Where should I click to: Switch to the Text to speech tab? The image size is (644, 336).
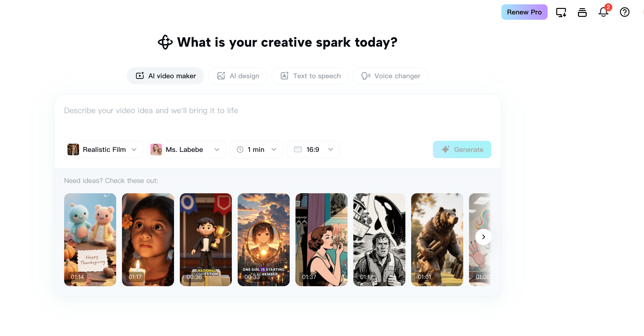(x=310, y=76)
